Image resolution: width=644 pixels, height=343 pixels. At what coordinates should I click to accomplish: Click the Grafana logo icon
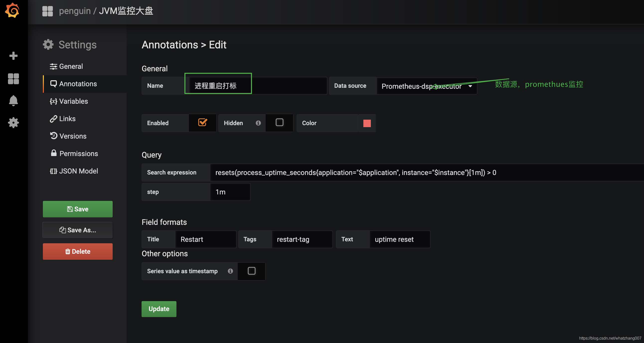[12, 11]
